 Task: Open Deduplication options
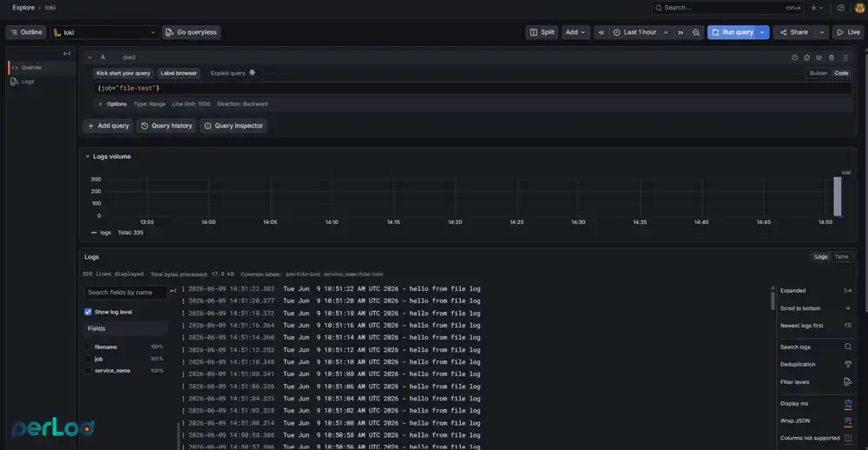[x=817, y=365]
